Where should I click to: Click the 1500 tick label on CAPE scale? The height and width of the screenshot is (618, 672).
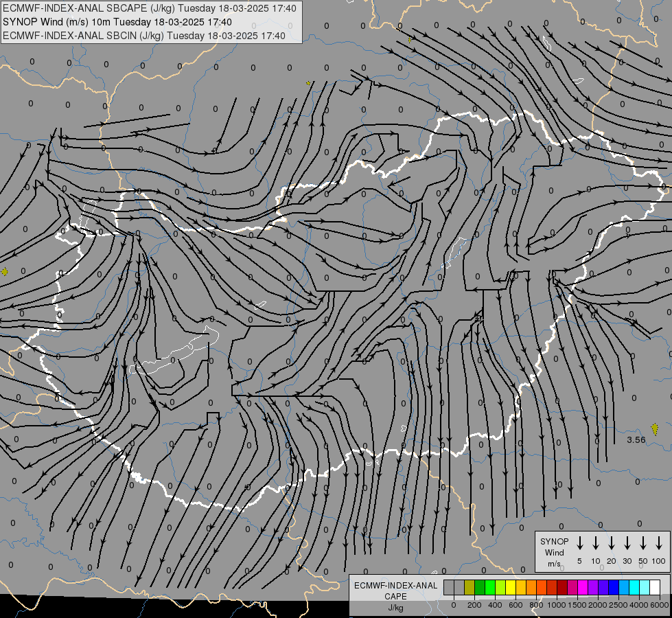tap(577, 605)
